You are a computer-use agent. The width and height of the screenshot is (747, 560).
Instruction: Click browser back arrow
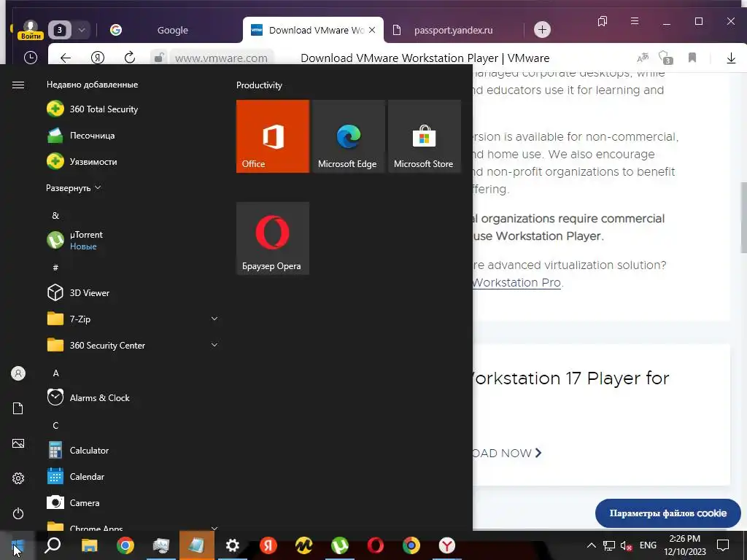click(x=66, y=58)
